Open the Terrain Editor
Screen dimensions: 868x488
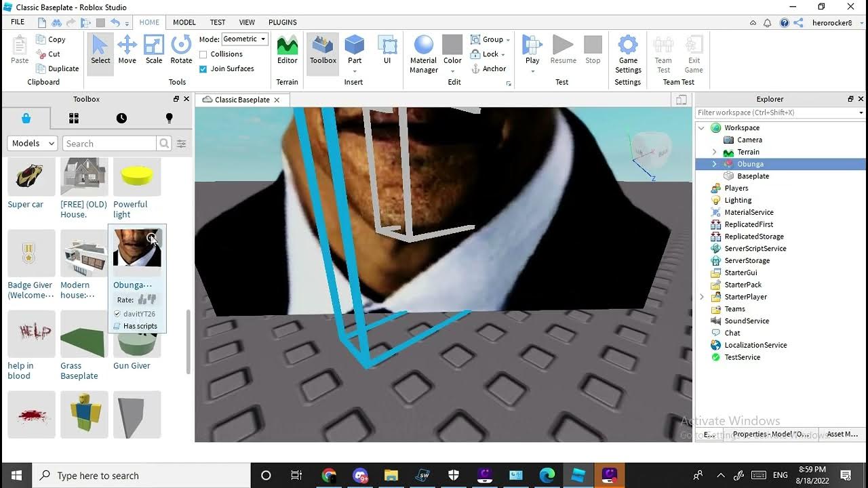click(x=288, y=50)
